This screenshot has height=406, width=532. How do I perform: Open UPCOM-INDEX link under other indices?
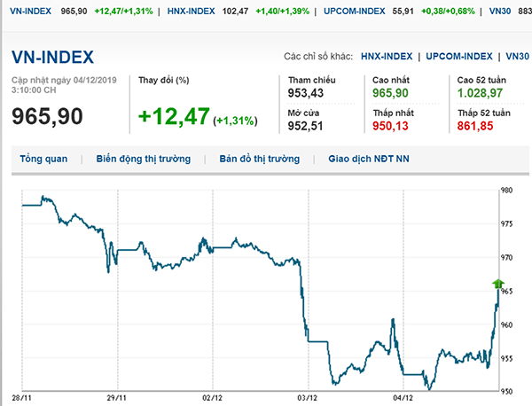tap(458, 56)
